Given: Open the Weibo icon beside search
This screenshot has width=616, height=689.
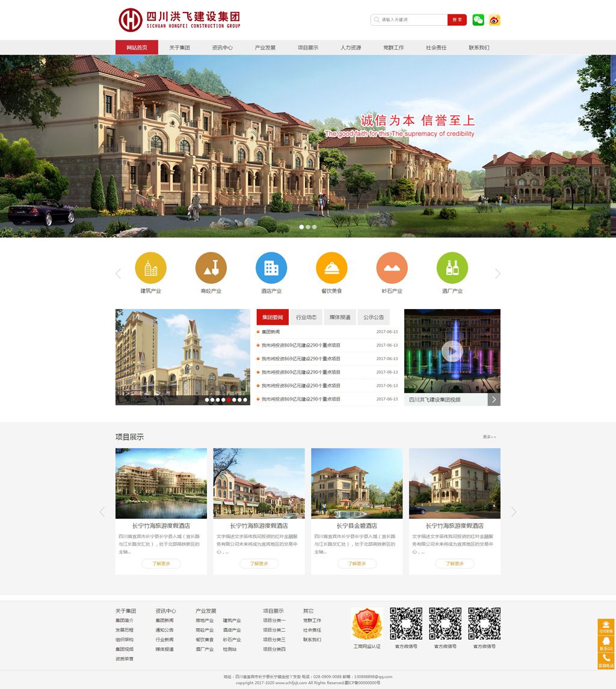Looking at the screenshot, I should (494, 20).
